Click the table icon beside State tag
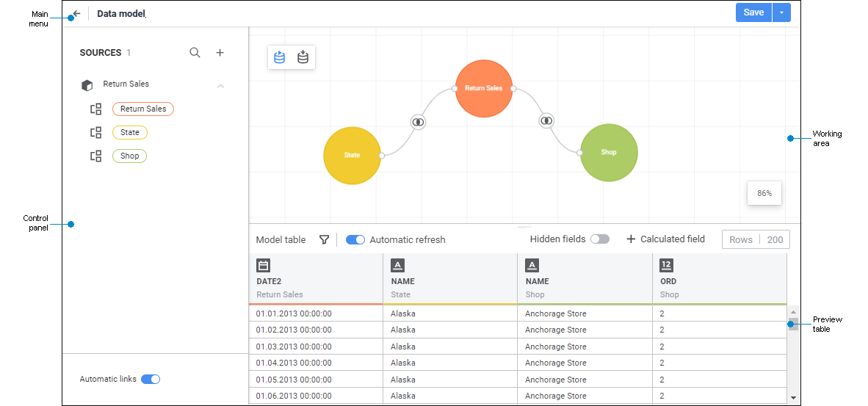 (x=96, y=133)
